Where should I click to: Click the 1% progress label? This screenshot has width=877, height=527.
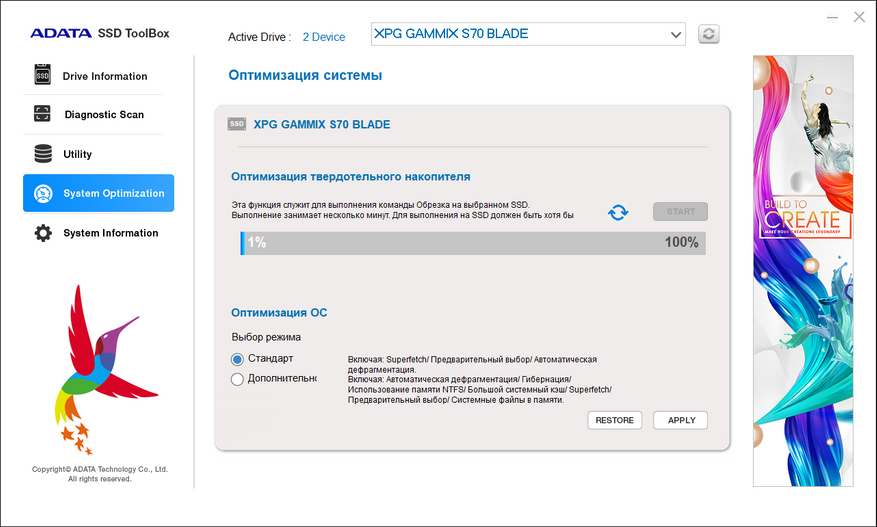click(x=257, y=242)
